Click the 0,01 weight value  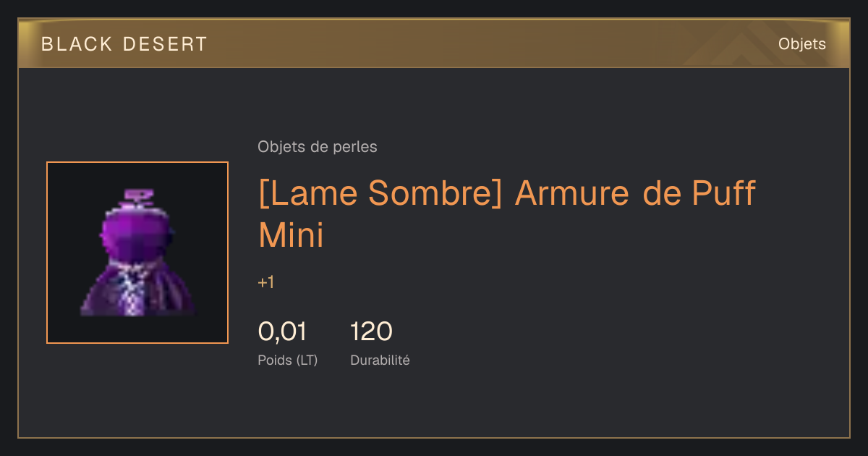(282, 332)
